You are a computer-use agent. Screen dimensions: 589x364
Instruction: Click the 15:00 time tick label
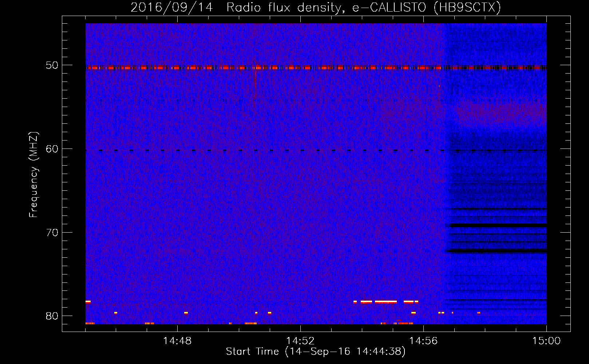(x=546, y=341)
